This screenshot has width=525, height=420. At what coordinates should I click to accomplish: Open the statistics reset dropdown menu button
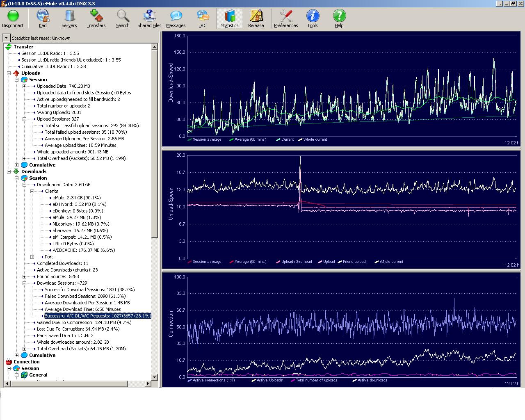tap(6, 38)
